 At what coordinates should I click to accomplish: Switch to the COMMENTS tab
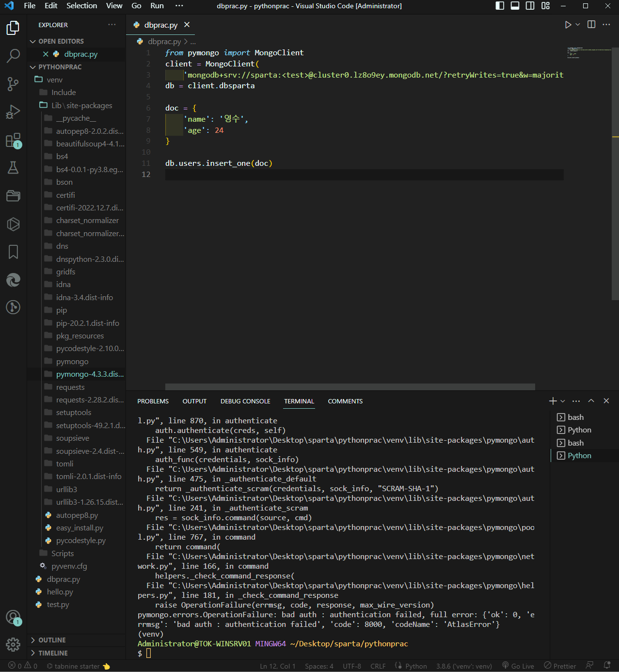pyautogui.click(x=345, y=401)
